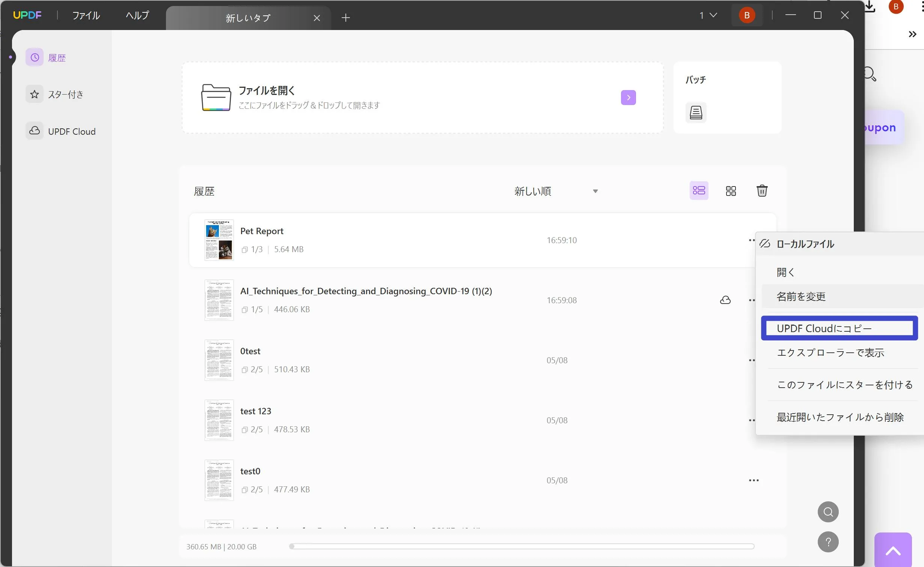Select 名前を変更 in the context menu

click(843, 296)
